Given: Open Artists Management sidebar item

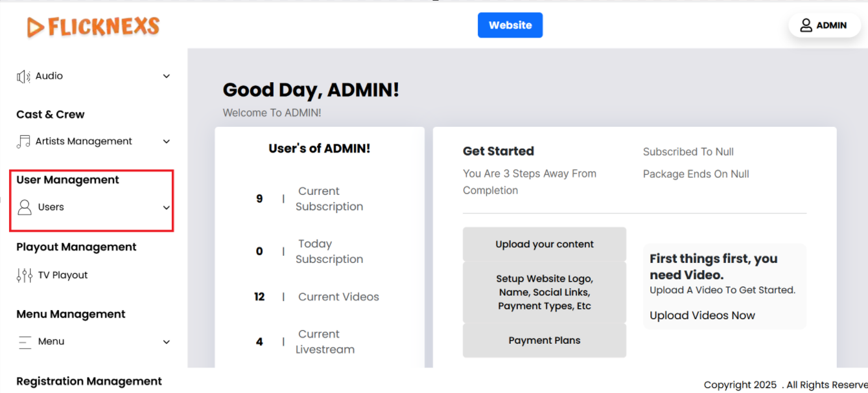Looking at the screenshot, I should (84, 141).
